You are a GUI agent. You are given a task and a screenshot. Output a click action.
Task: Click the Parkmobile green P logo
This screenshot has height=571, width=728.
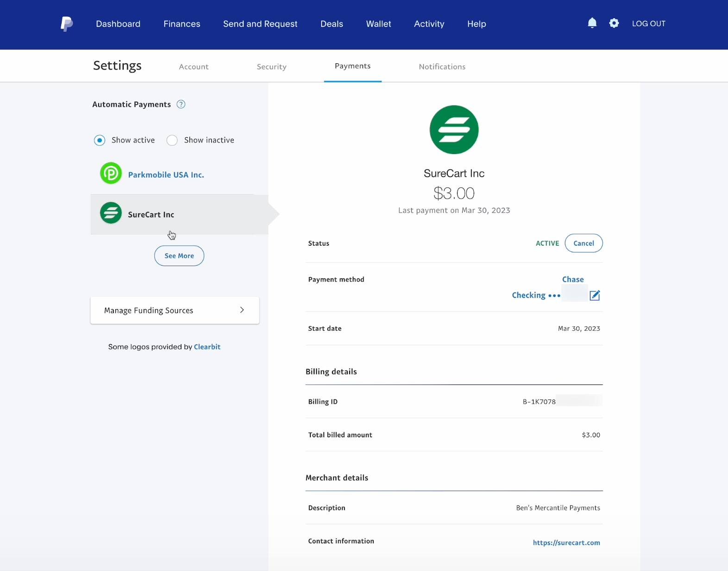(x=111, y=174)
